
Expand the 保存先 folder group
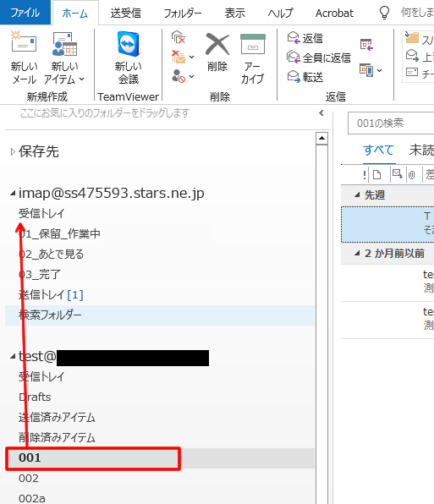point(13,151)
